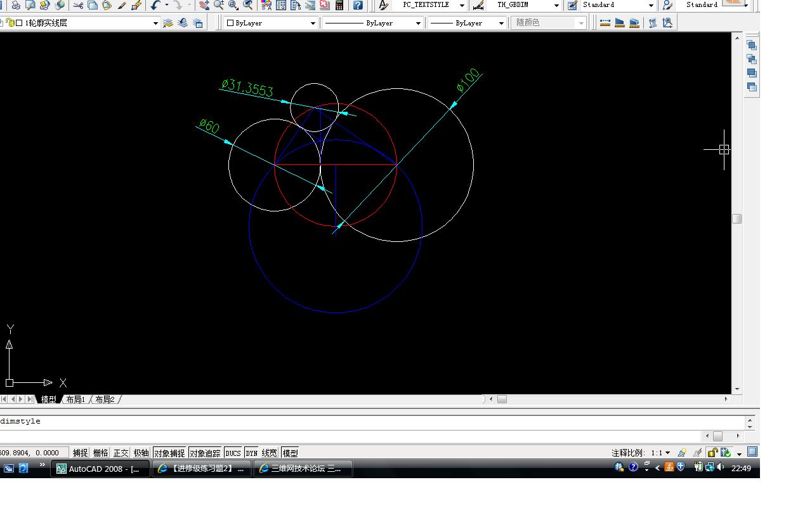This screenshot has width=812, height=508.
Task: Toggle 对象追踪 object tracking
Action: (205, 453)
